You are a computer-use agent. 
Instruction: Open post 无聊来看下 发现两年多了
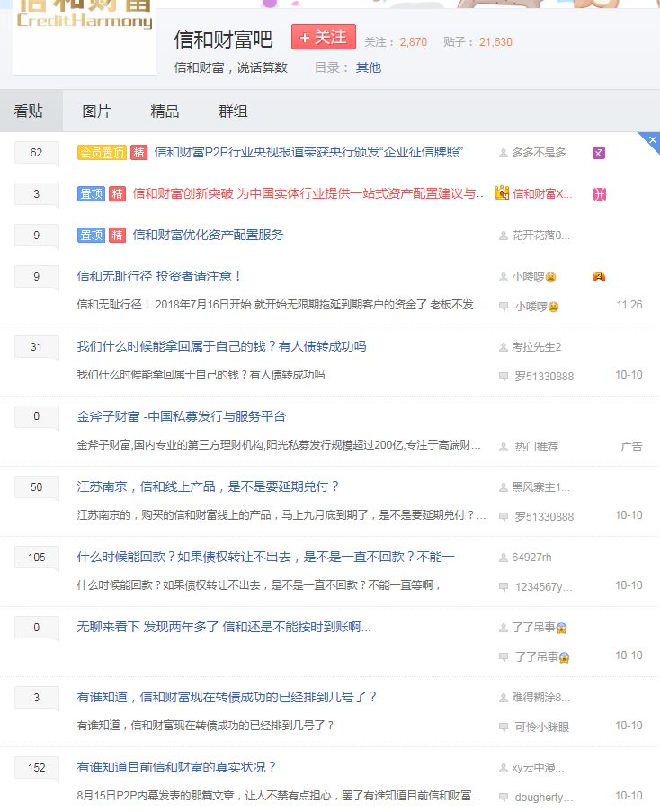pos(224,627)
